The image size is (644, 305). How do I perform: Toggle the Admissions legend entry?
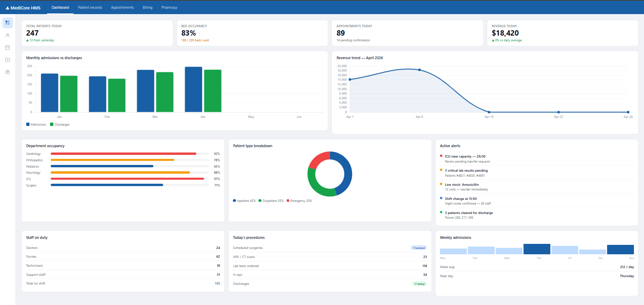pos(36,124)
